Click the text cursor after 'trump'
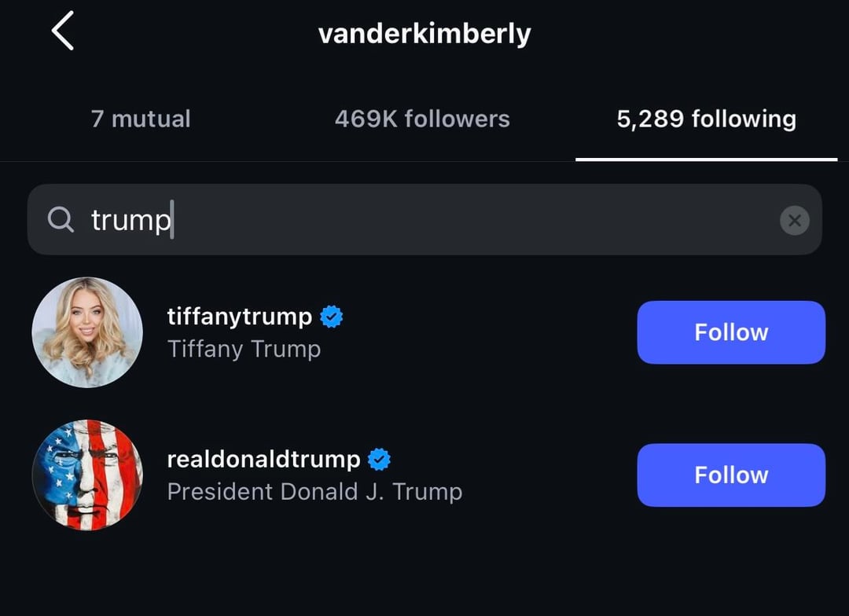The width and height of the screenshot is (849, 616). 172,220
